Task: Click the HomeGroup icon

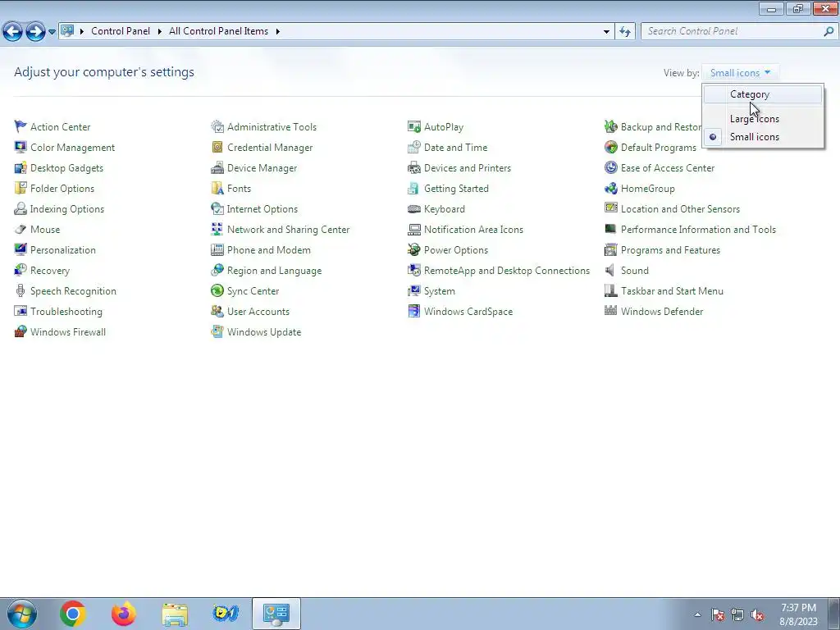Action: [610, 188]
